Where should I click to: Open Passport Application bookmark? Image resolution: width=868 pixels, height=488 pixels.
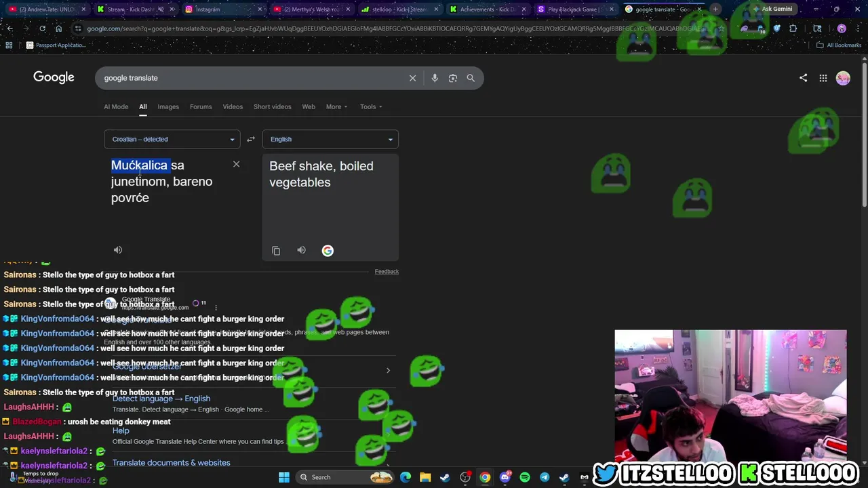tap(56, 45)
